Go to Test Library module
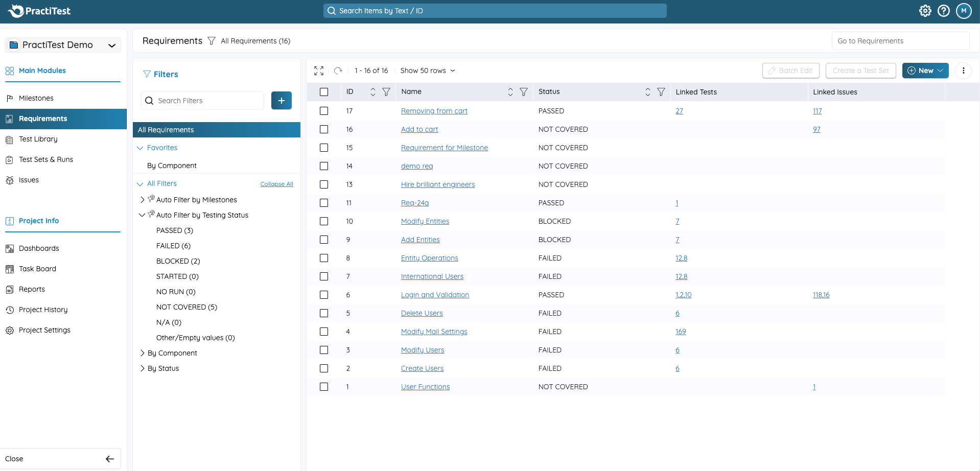Image resolution: width=980 pixels, height=471 pixels. point(38,139)
